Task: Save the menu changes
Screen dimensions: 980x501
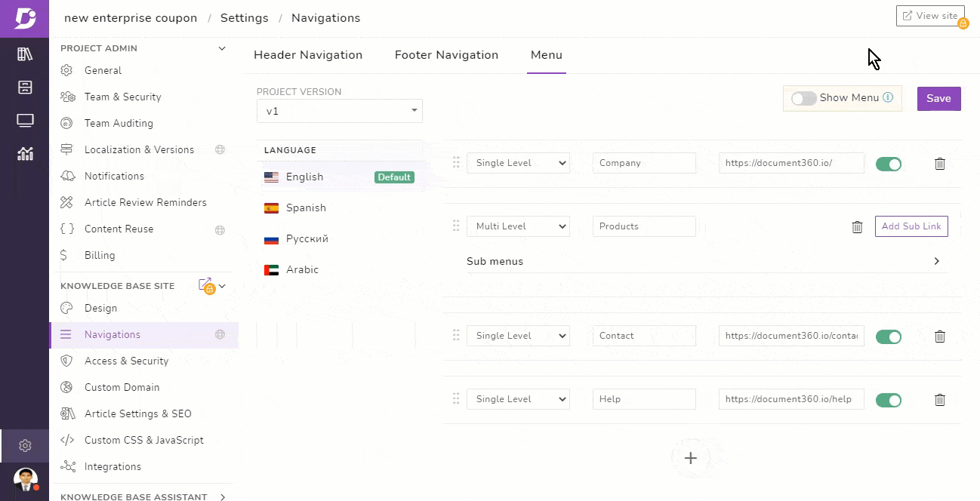Action: (938, 98)
